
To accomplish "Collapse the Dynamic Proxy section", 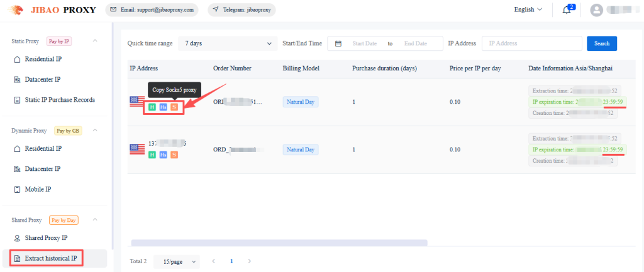I will pos(95,131).
